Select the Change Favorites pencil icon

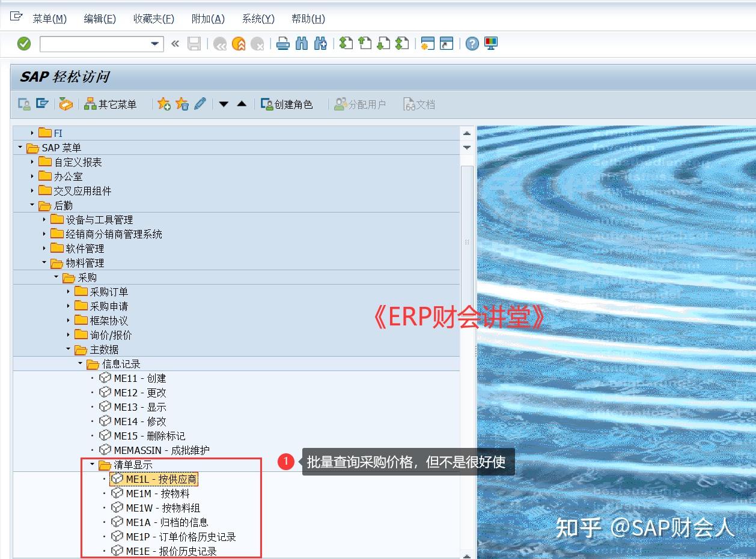click(x=200, y=103)
